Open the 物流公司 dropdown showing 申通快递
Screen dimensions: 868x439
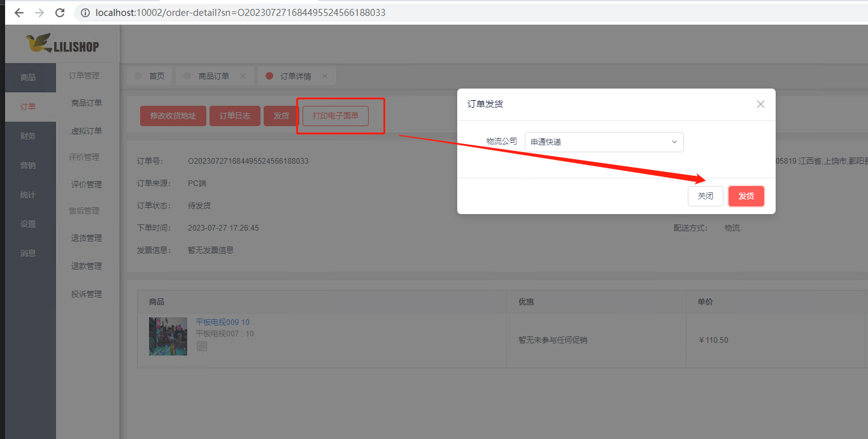(x=604, y=142)
